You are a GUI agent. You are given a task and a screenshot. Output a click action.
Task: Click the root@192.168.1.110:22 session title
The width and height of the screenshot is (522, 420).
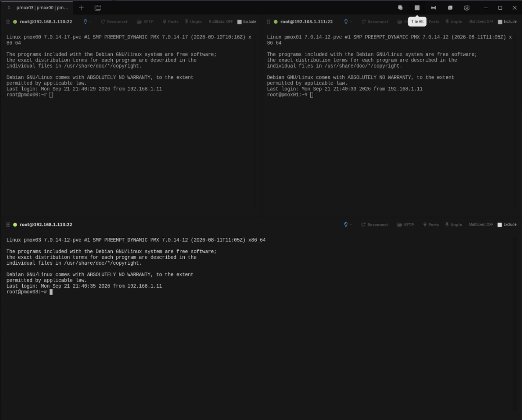pyautogui.click(x=46, y=22)
